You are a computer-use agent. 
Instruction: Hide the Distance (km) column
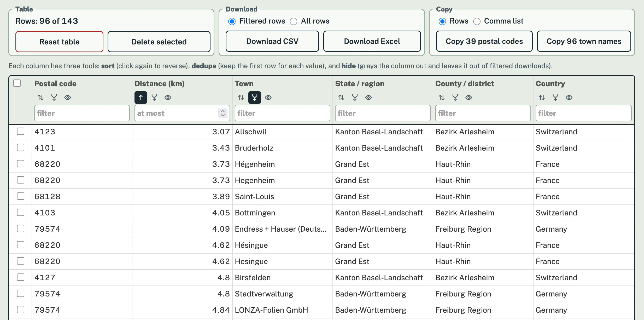pos(168,98)
